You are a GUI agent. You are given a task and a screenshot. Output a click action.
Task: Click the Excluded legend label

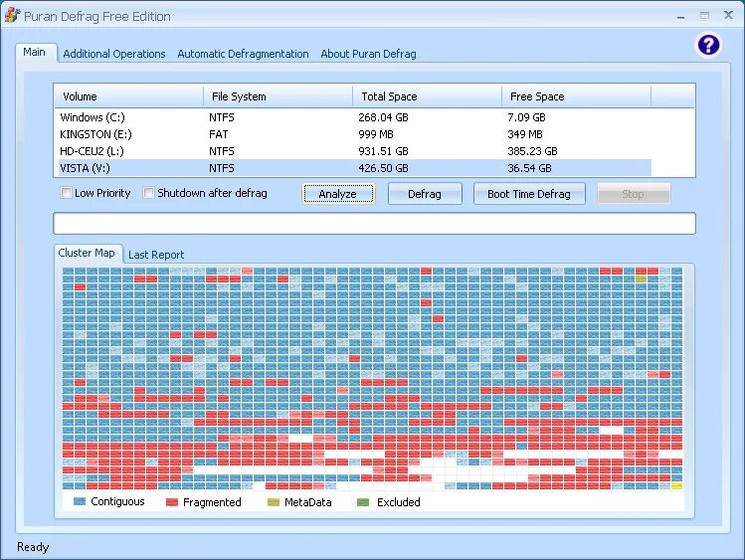pos(398,502)
